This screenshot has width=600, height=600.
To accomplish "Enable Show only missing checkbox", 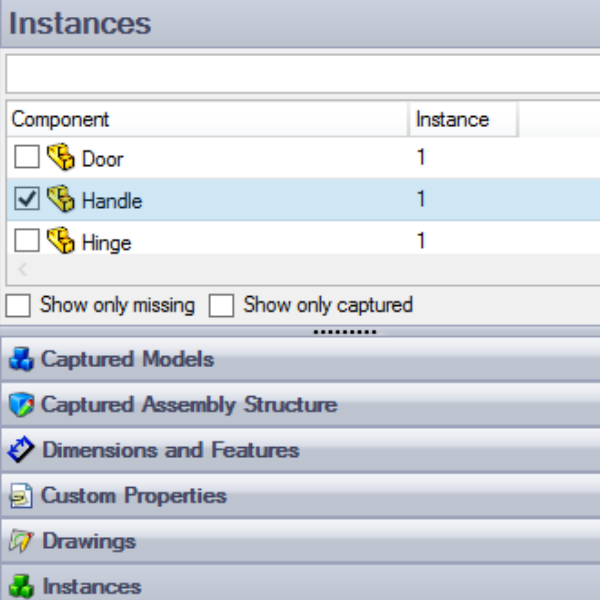I will point(18,305).
